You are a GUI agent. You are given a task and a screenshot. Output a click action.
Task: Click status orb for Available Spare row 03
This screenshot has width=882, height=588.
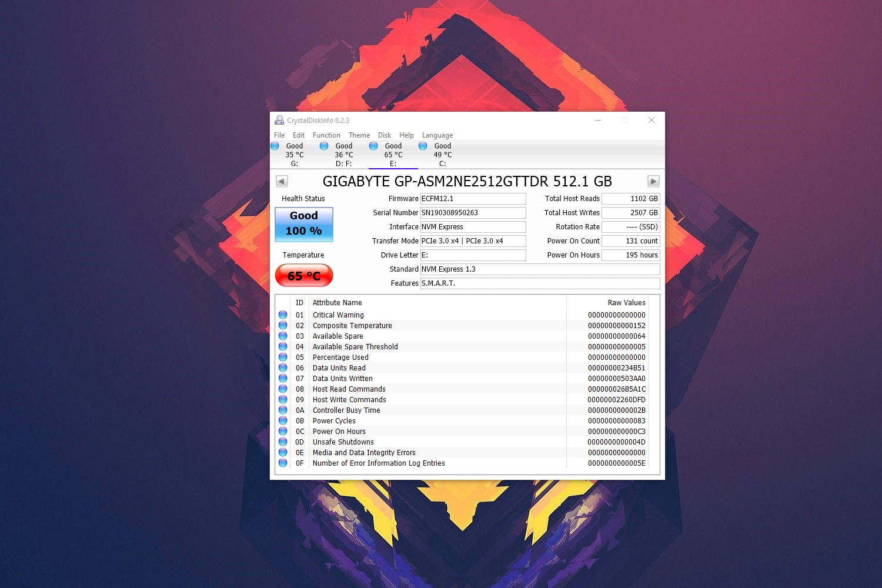283,336
